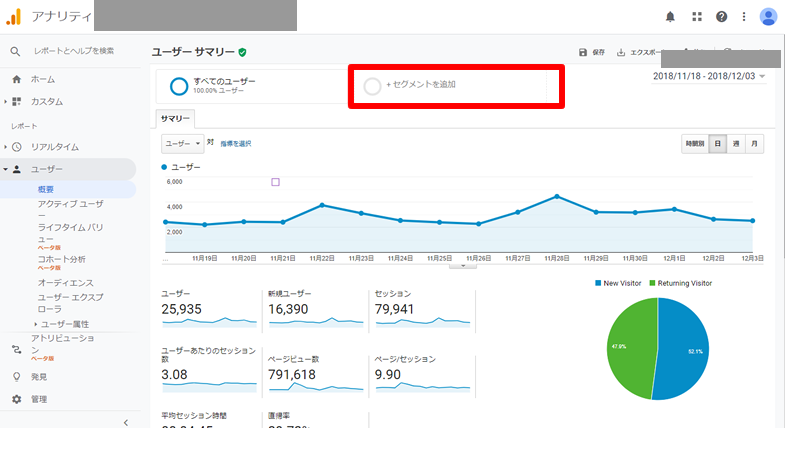786x450 pixels.
Task: Click the リアルタイム clock icon
Action: [x=17, y=147]
